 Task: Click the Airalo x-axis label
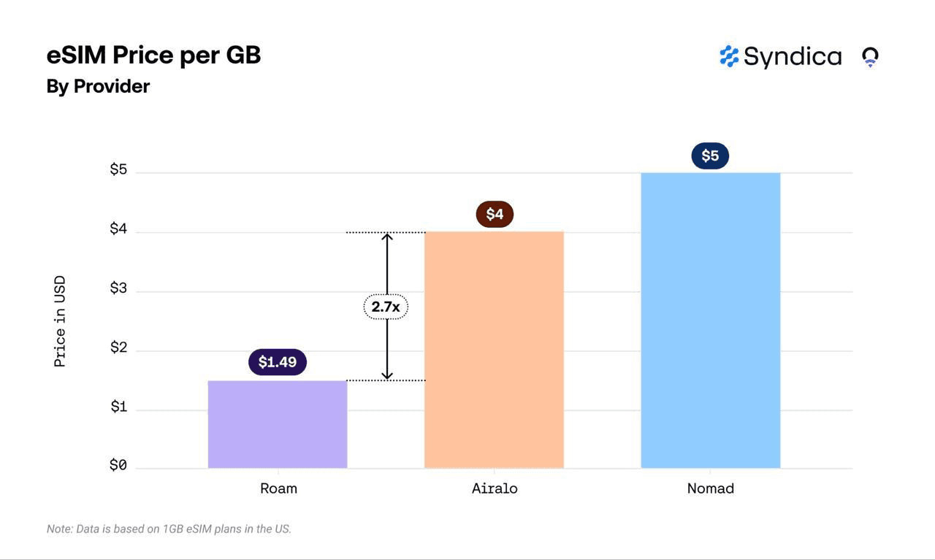[495, 488]
